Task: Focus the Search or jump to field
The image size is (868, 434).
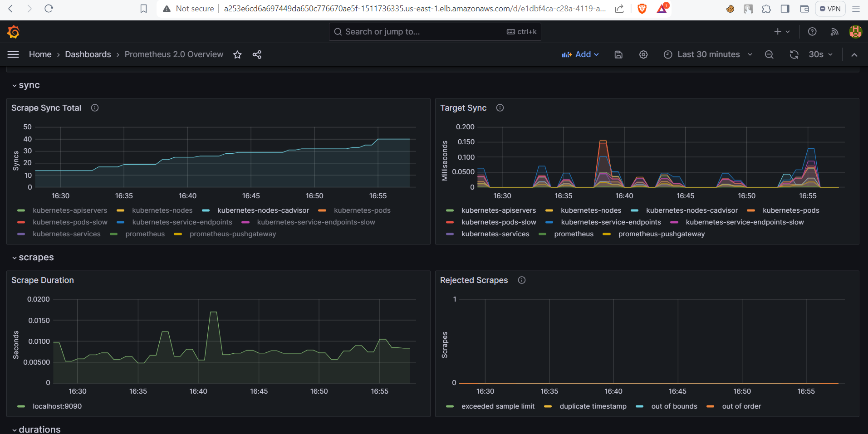Action: [x=435, y=32]
